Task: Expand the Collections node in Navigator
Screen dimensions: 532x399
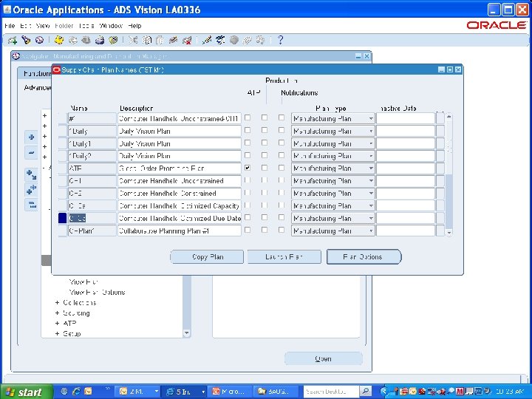Action: tap(57, 303)
